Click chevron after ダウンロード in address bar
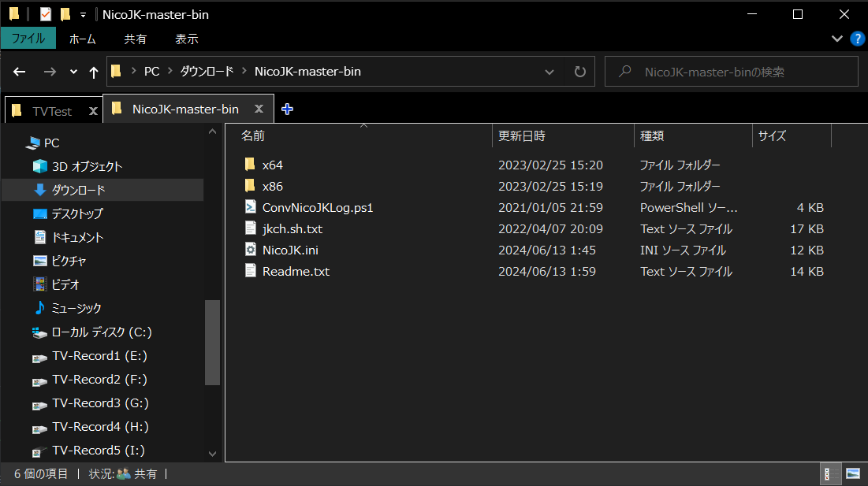This screenshot has width=868, height=486. 244,72
